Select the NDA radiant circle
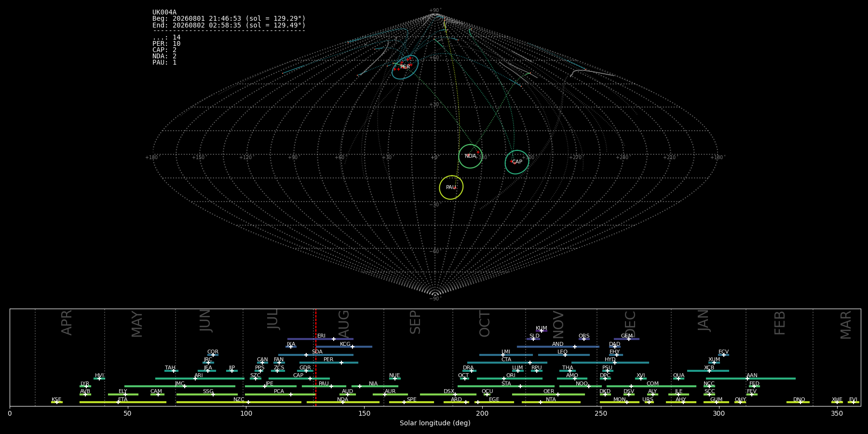The width and height of the screenshot is (868, 434). point(470,156)
